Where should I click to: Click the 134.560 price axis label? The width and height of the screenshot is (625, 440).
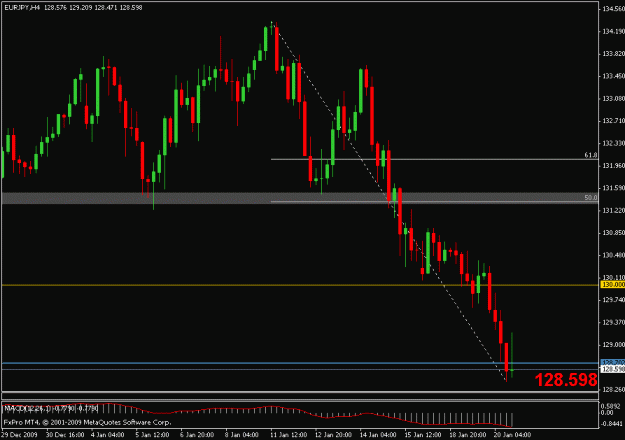point(613,9)
